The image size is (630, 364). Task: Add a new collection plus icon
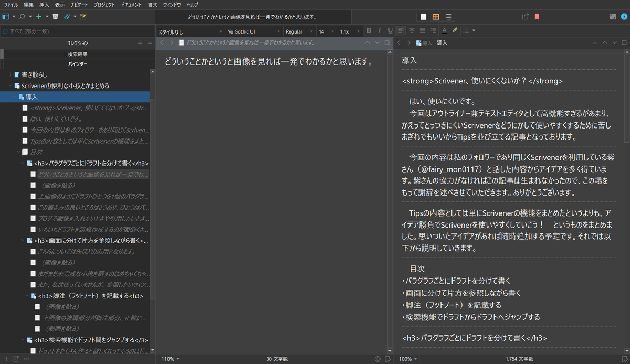[x=140, y=43]
